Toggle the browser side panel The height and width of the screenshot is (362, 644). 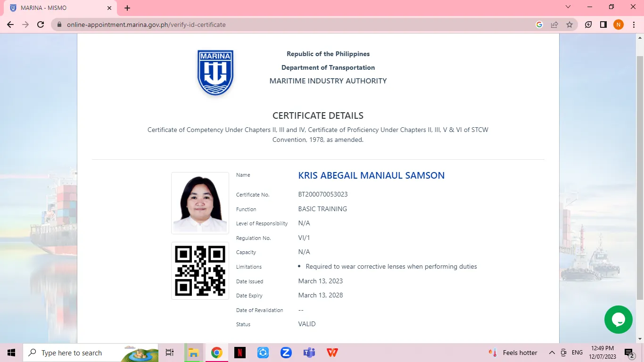(603, 25)
